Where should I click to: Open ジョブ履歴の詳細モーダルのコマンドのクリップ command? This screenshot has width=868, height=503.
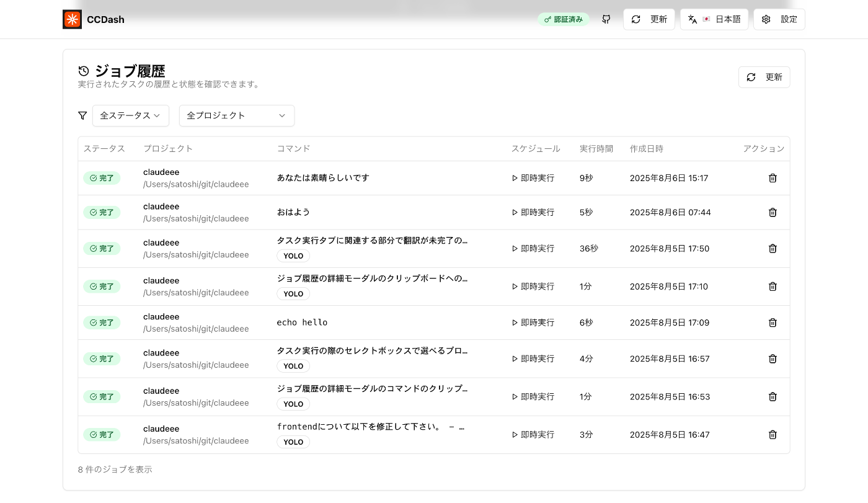pos(372,389)
